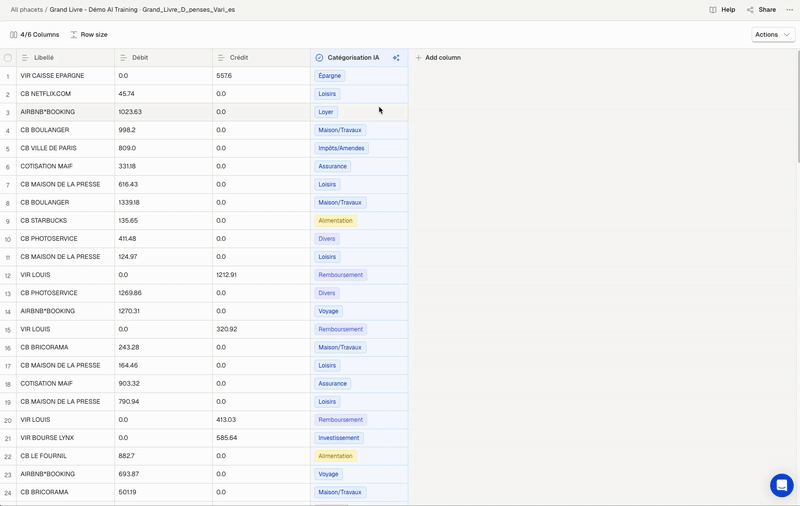
Task: Click the Row size button
Action: pos(89,35)
